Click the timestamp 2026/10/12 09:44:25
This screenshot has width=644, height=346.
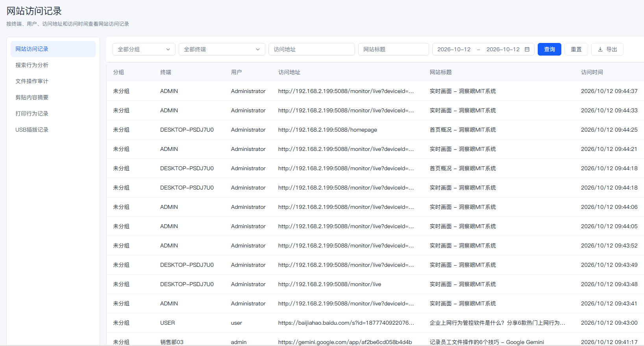tap(609, 130)
